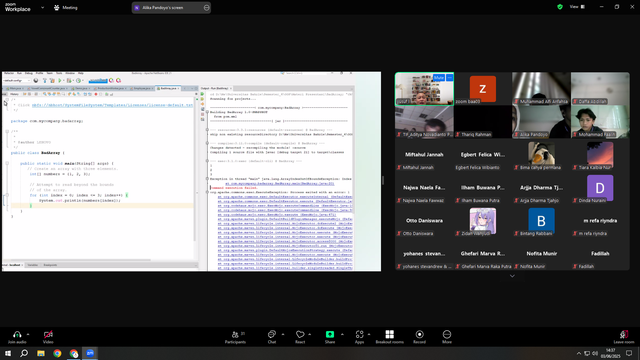This screenshot has width=640, height=360.
Task: Click the green rerun icon in Output panel
Action: pyautogui.click(x=202, y=94)
